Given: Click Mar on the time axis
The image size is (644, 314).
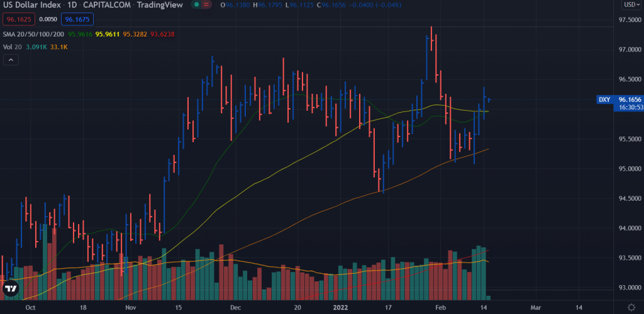Looking at the screenshot, I should 536,307.
